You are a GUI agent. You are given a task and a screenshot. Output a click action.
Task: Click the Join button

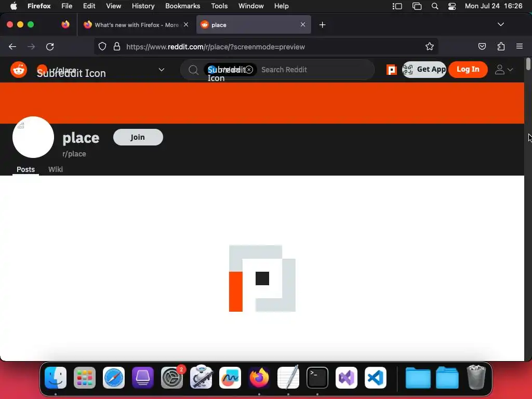point(138,137)
